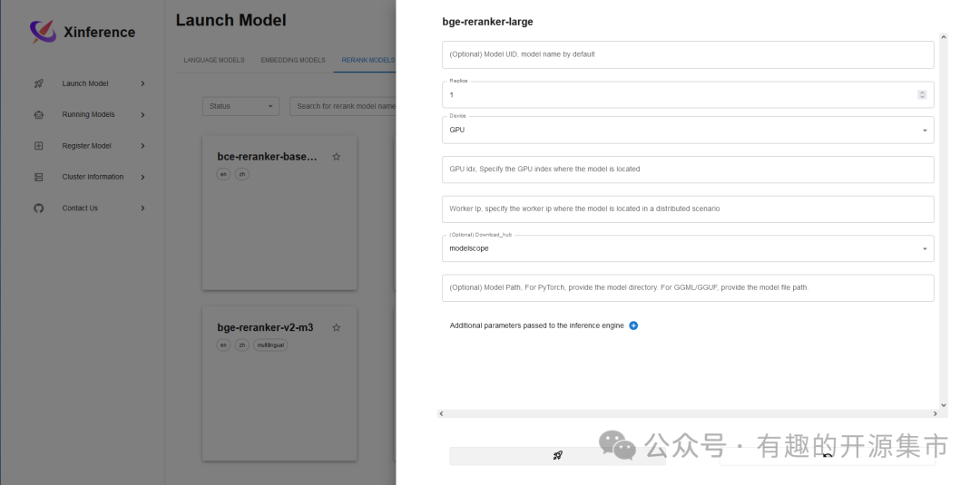Click the Cluster Information server icon

coord(38,177)
